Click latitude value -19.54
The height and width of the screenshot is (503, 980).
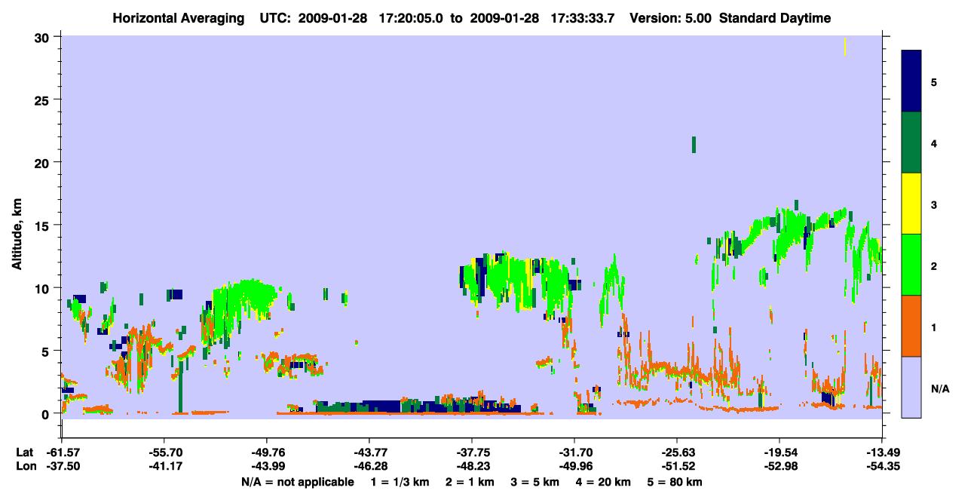[x=779, y=452]
